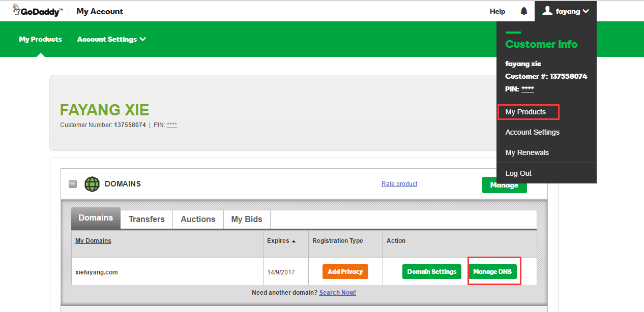This screenshot has width=644, height=312.
Task: Open the My Bids tab
Action: point(247,220)
